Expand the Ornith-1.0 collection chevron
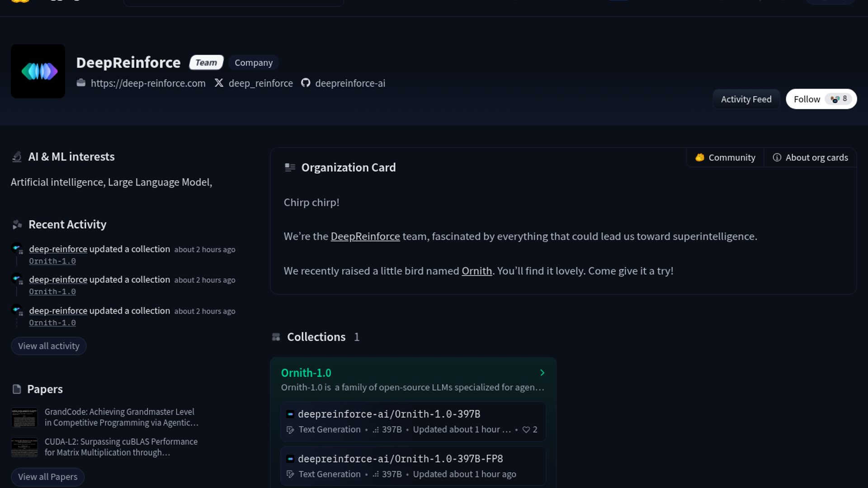Image resolution: width=868 pixels, height=488 pixels. point(542,373)
